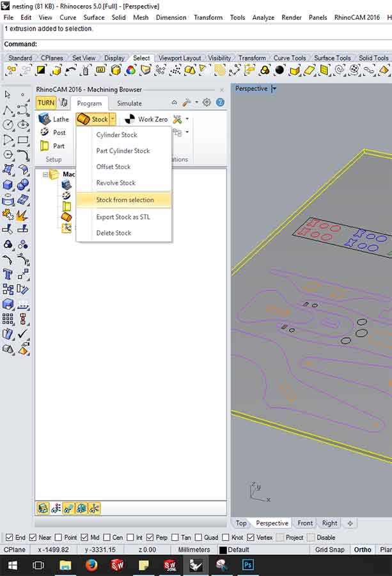Click the Millimeters units field
The height and width of the screenshot is (576, 392).
pyautogui.click(x=194, y=550)
